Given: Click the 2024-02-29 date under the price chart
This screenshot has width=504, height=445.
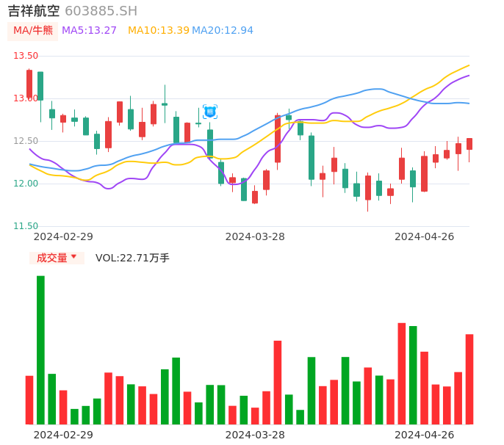Looking at the screenshot, I should (63, 236).
